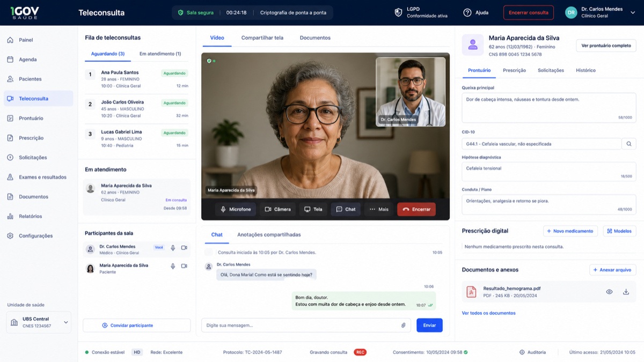
Task: Download Resultado_hemograma.pdf
Action: (626, 292)
